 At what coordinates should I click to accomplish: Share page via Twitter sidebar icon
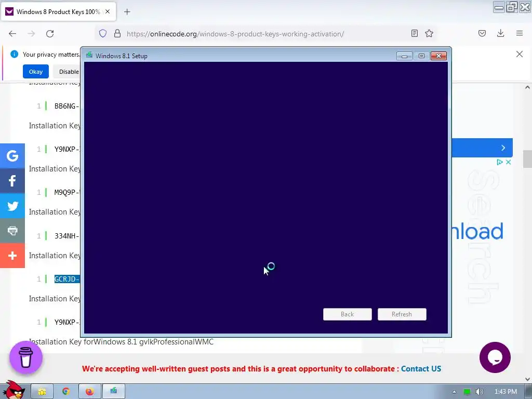pos(12,206)
